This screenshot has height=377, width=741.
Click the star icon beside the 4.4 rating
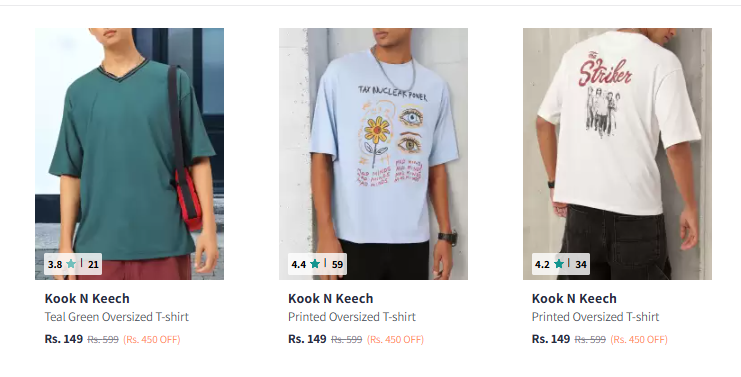click(315, 264)
